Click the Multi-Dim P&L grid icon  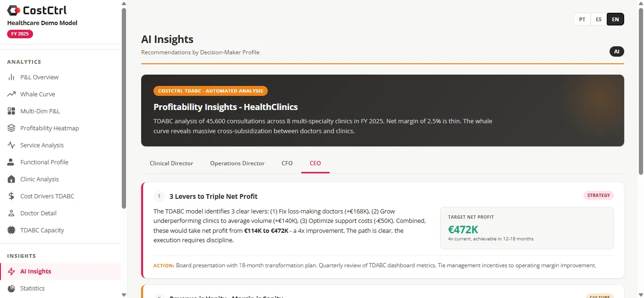12,111
